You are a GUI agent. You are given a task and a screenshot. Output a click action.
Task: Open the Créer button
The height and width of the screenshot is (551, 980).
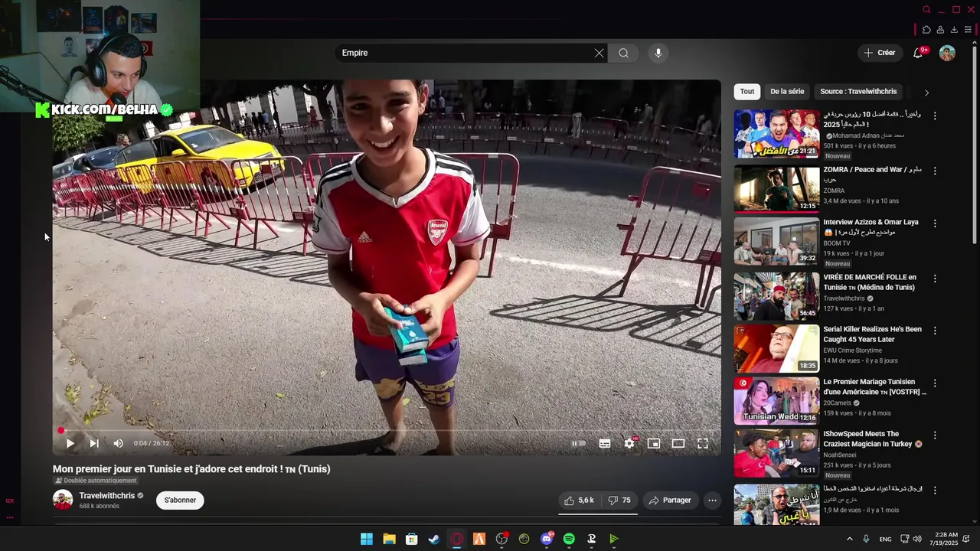879,53
